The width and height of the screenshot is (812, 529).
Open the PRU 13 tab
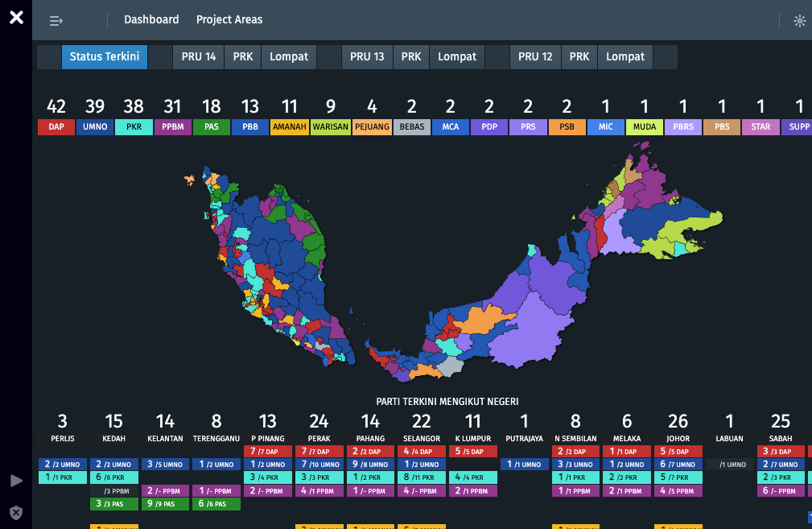click(x=367, y=57)
